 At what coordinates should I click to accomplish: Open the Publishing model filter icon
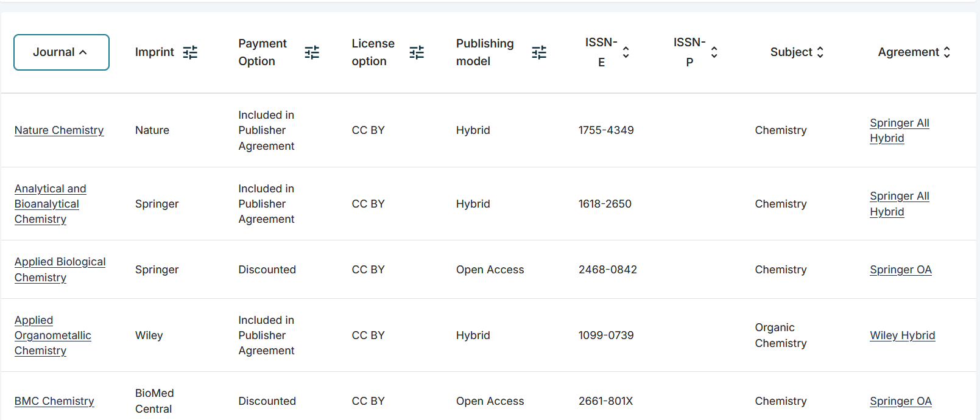tap(539, 52)
